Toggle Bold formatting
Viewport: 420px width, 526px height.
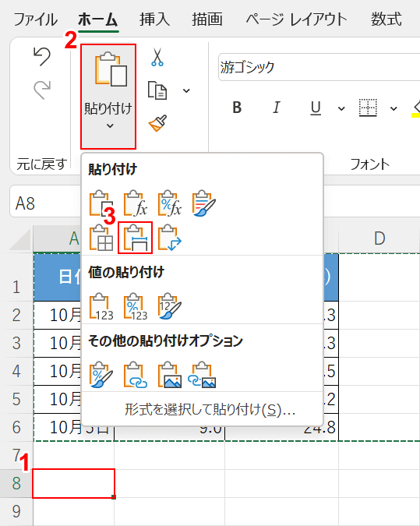[237, 108]
